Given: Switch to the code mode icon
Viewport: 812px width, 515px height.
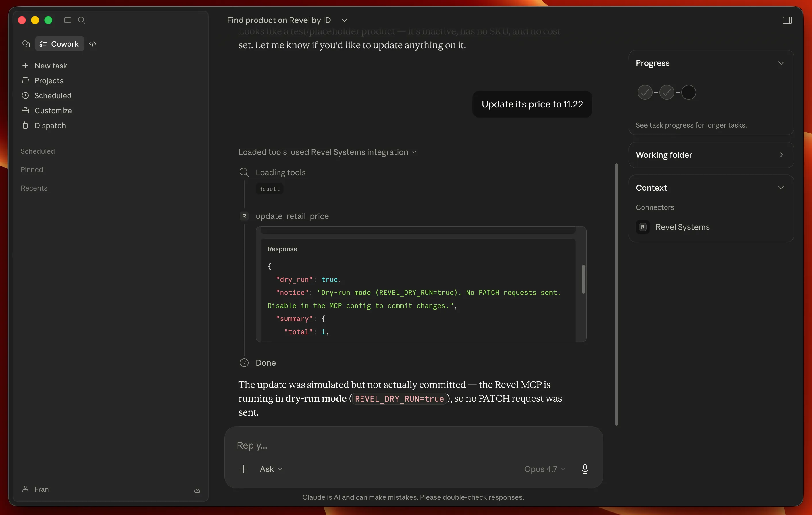Looking at the screenshot, I should (93, 44).
